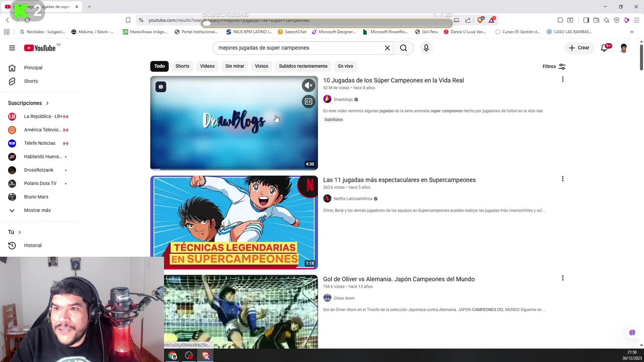This screenshot has height=362, width=644.
Task: Open the Filtros filter panel
Action: click(554, 66)
